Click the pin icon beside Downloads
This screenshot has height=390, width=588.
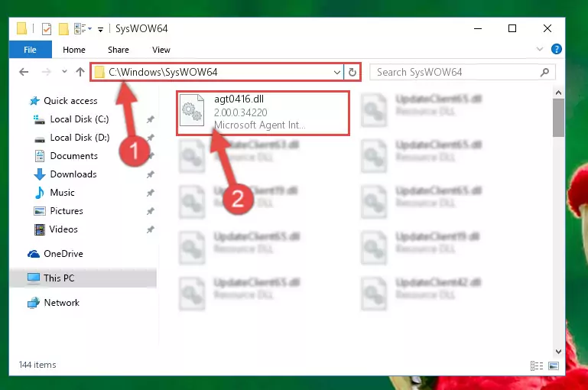tap(151, 174)
